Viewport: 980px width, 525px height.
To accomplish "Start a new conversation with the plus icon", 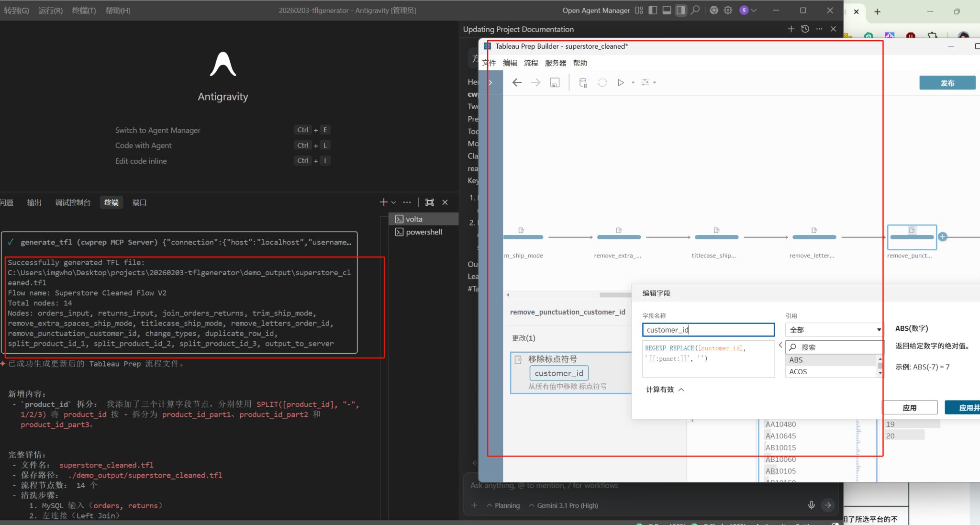I will tap(791, 29).
